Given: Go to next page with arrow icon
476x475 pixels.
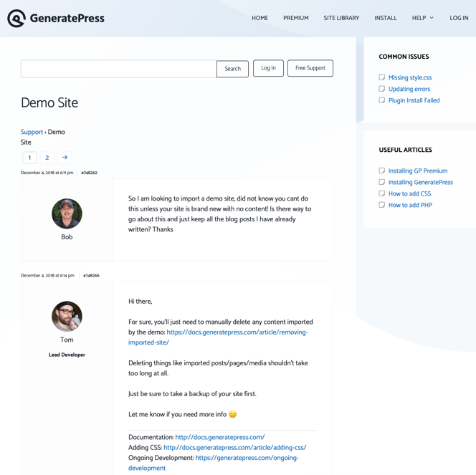Looking at the screenshot, I should point(65,158).
